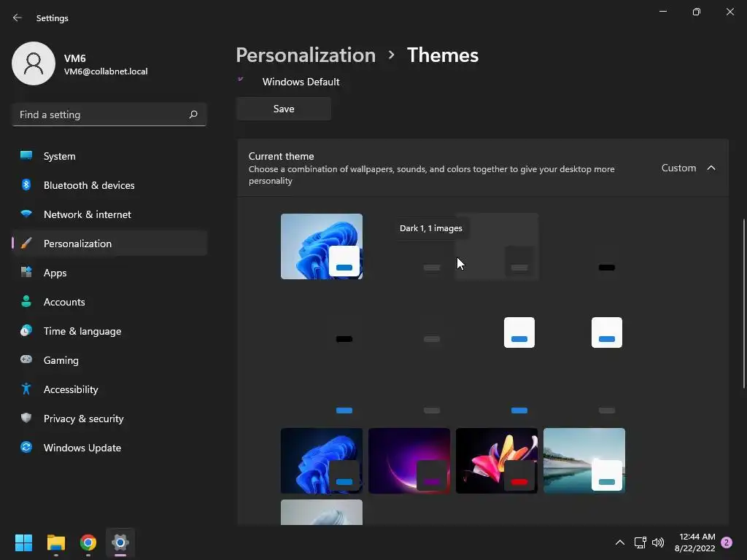Viewport: 747px width, 560px height.
Task: Click the Custom theme label
Action: tap(678, 168)
